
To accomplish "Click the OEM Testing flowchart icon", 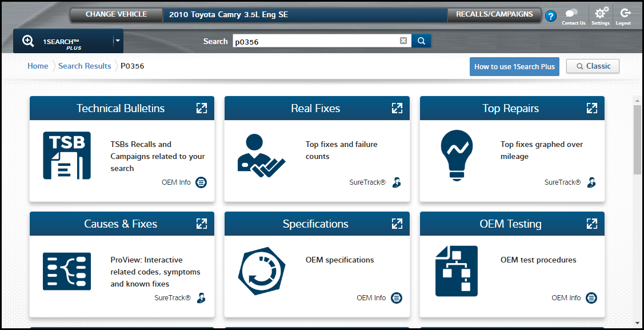I will click(456, 271).
